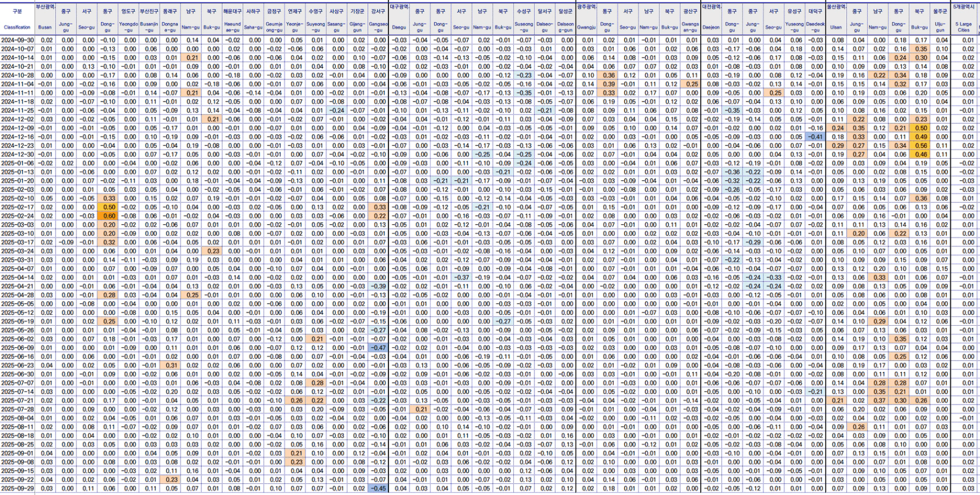
Task: Select the blue -0.47 cell
Action: tap(378, 348)
